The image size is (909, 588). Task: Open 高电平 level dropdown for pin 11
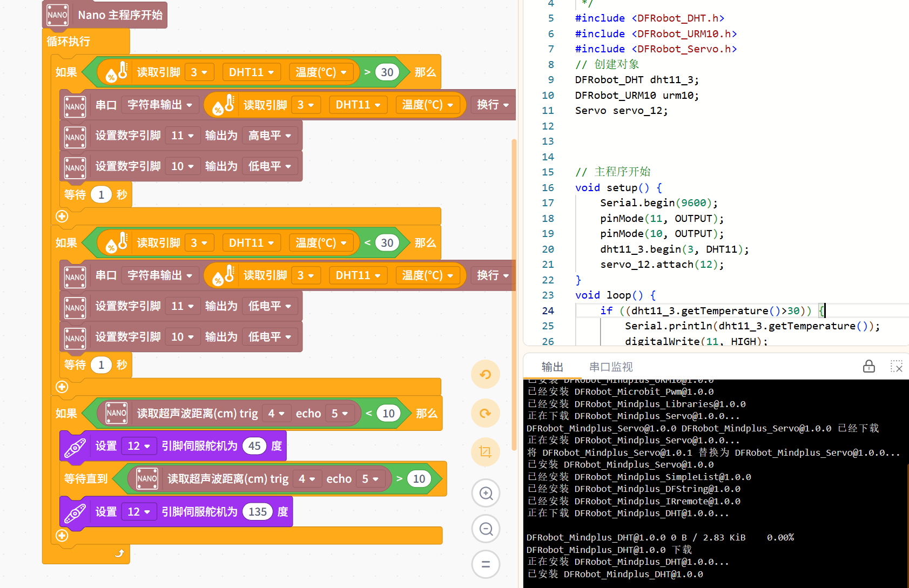click(269, 136)
